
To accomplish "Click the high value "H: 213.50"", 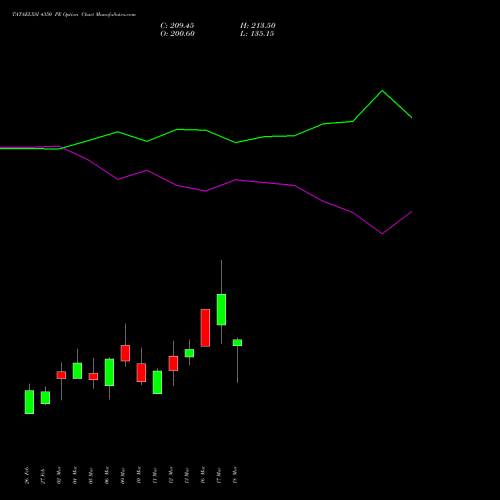I will point(258,26).
